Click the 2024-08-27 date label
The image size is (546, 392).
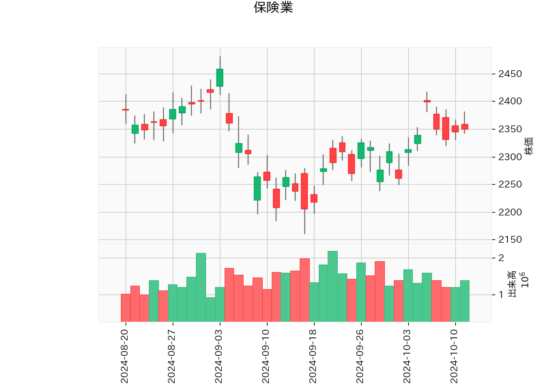point(172,357)
